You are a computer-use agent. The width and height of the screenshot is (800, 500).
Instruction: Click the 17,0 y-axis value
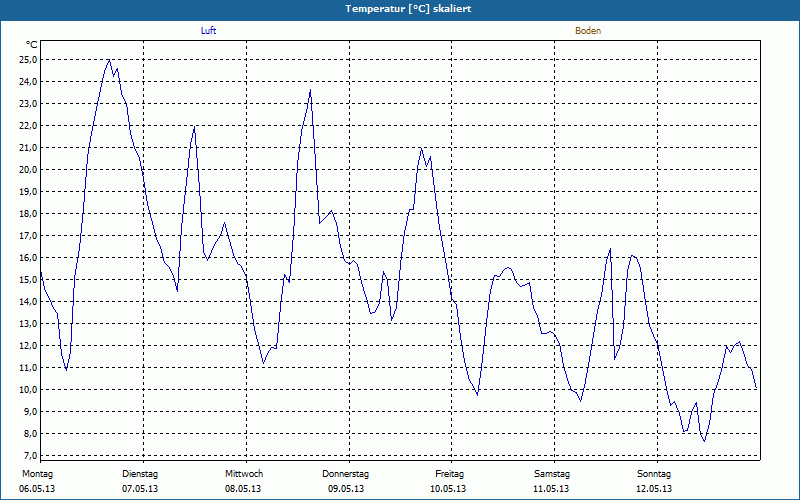pos(28,235)
